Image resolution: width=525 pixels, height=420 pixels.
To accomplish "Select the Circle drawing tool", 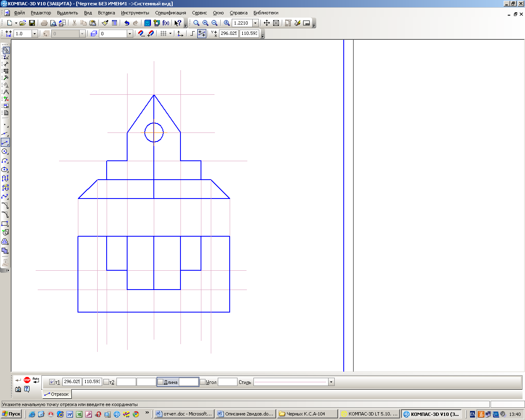I will click(x=5, y=152).
